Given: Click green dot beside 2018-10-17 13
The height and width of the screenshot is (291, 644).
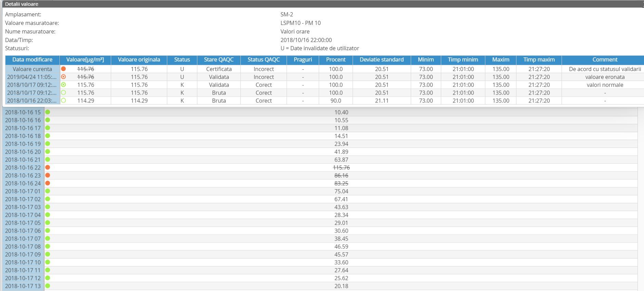Looking at the screenshot, I should tap(48, 286).
